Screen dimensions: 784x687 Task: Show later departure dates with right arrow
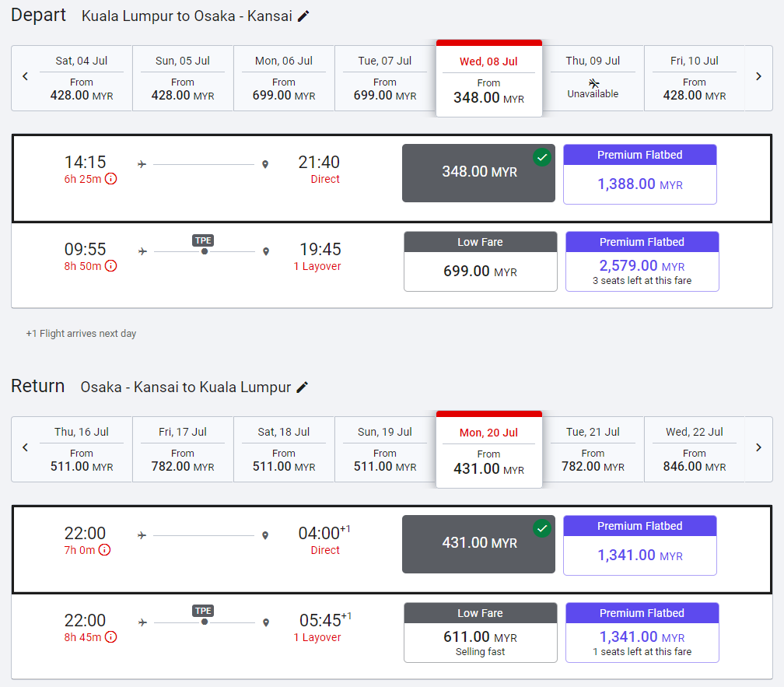click(x=758, y=76)
